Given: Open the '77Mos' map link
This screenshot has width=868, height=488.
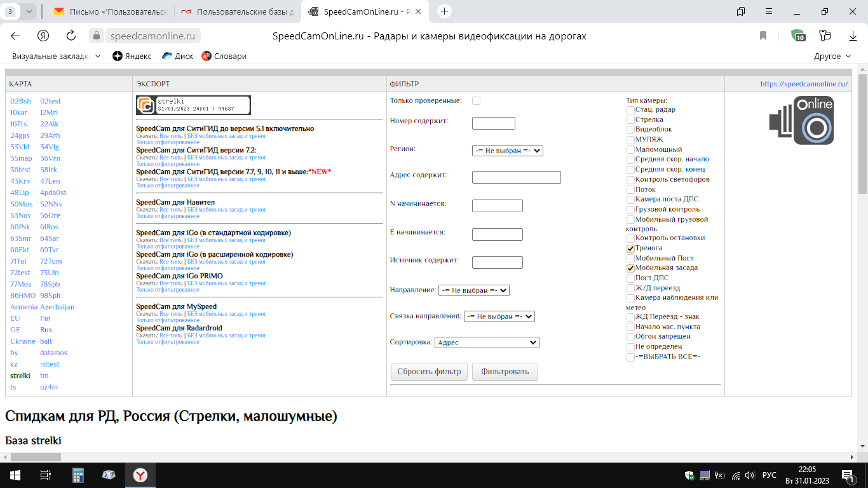Looking at the screenshot, I should (21, 284).
